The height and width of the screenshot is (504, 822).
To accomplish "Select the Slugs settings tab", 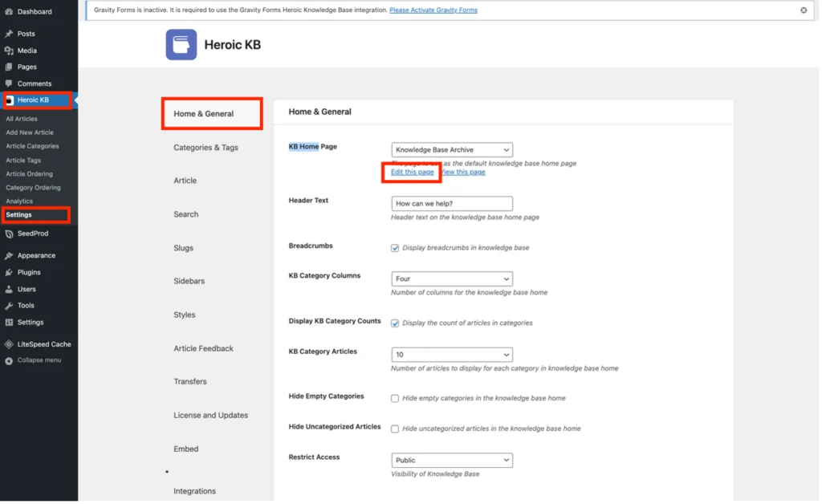I will [x=184, y=248].
